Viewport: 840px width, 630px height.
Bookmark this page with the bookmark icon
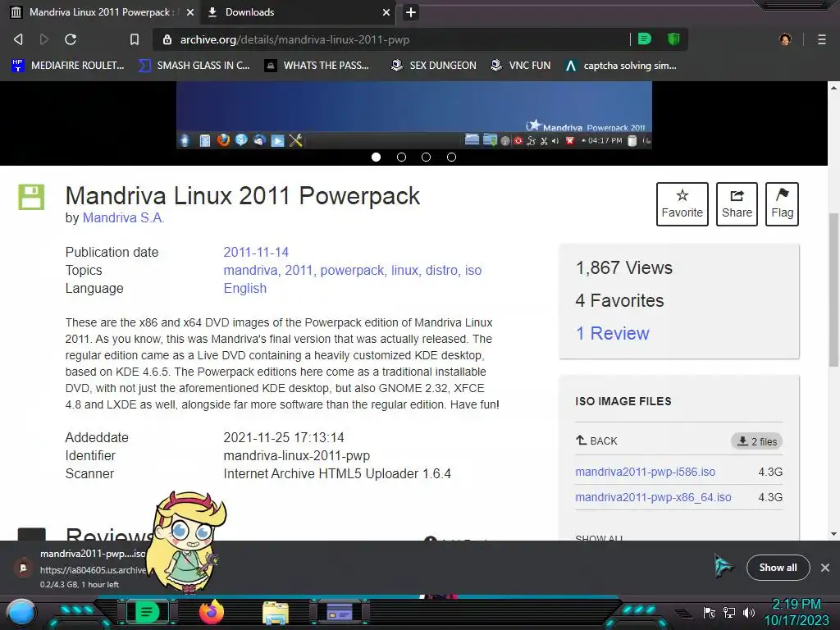pyautogui.click(x=135, y=39)
